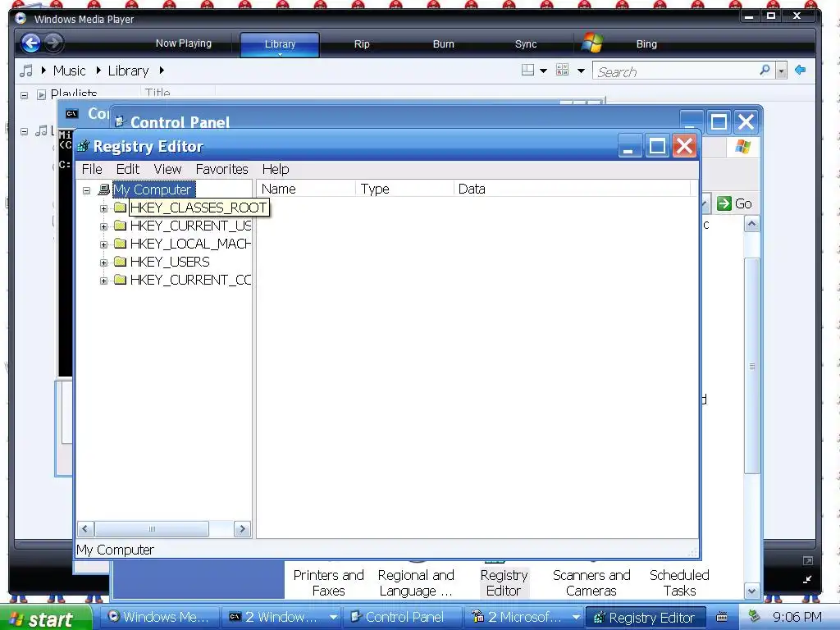
Task: Click the Windows Media Player title icon
Action: (21, 19)
